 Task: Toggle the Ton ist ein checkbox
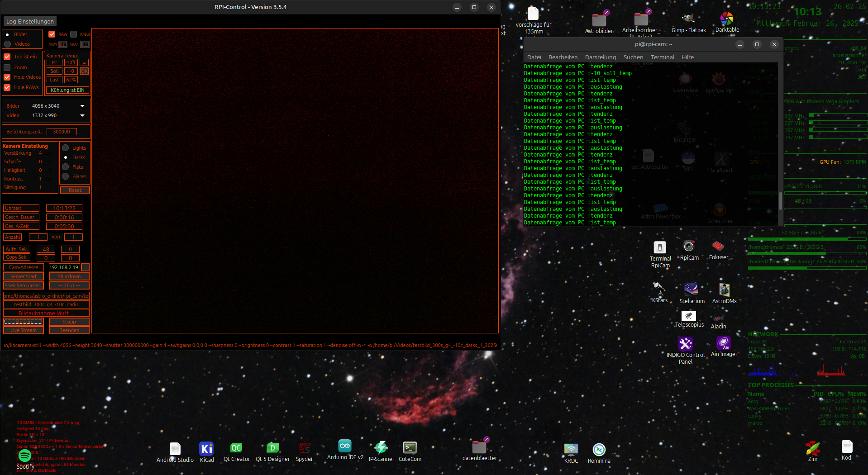7,57
